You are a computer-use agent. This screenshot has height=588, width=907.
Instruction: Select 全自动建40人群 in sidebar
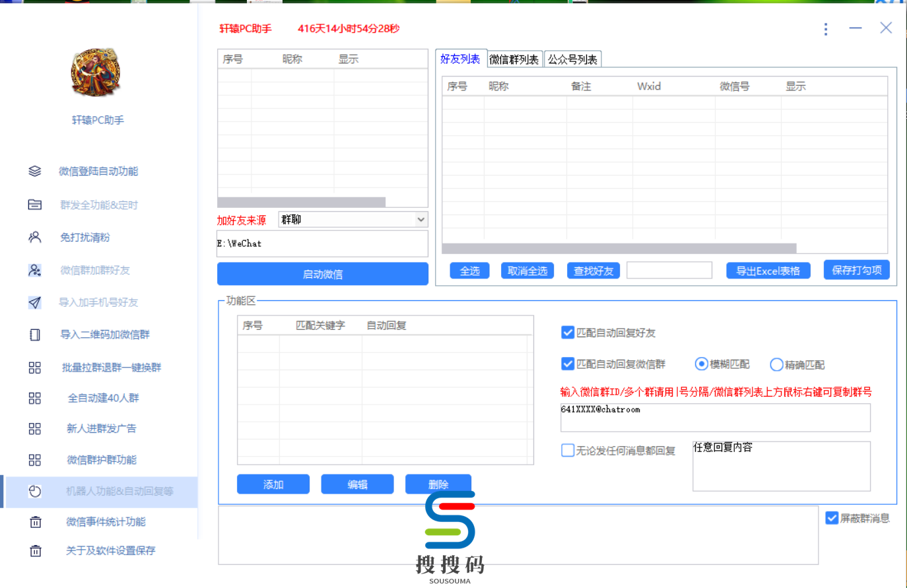coord(104,398)
